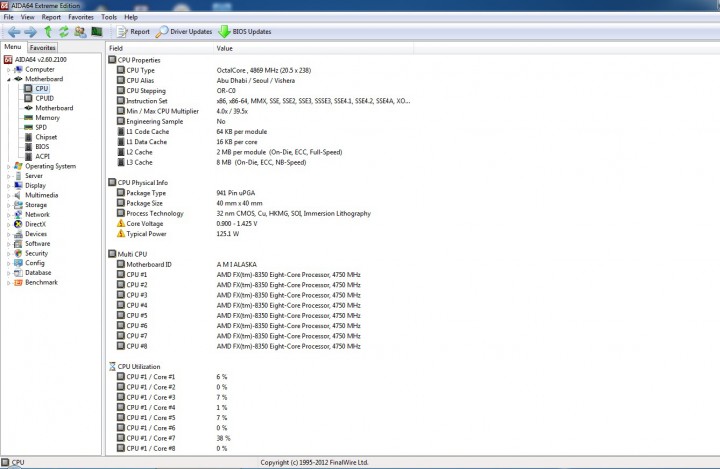
Task: Click the green Up arrow toolbar icon
Action: (x=48, y=32)
